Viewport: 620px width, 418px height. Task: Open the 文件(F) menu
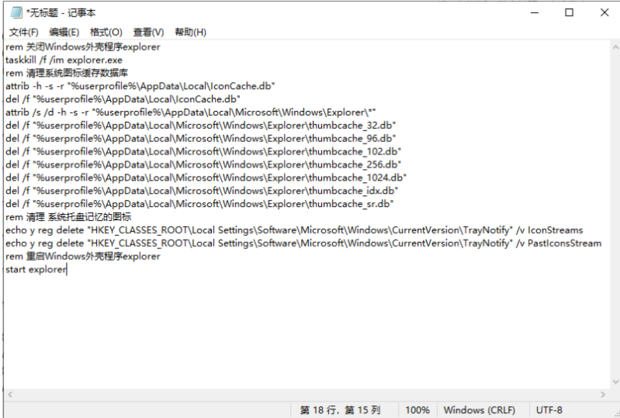coord(24,32)
